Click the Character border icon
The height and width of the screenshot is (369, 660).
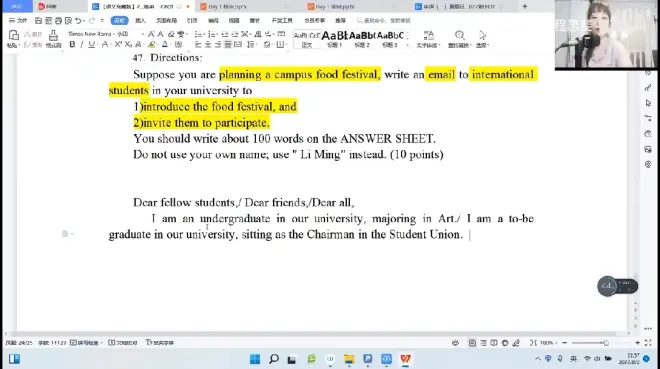click(x=178, y=44)
